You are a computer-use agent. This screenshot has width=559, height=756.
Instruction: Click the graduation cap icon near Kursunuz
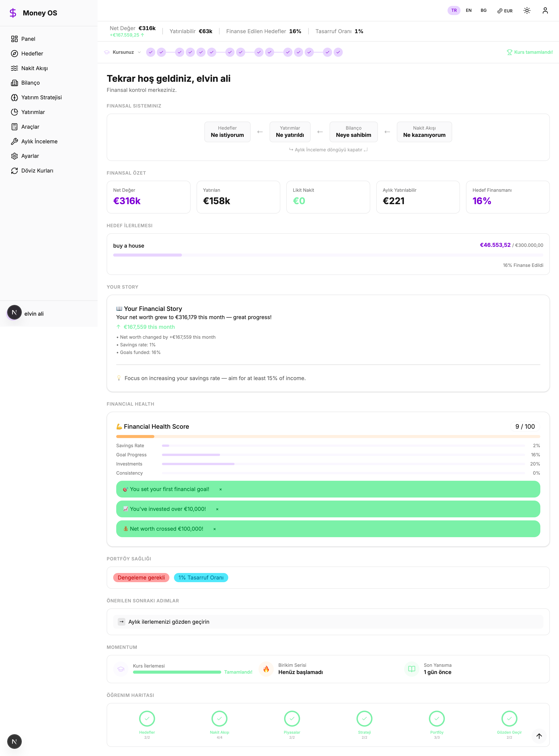(107, 52)
